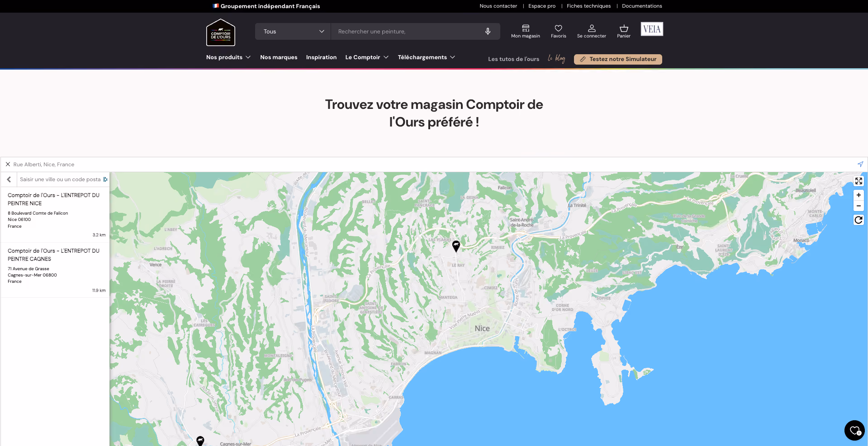Open the Comptoir de l'Ours logo homepage
Viewport: 868px width, 446px height.
coord(221,33)
